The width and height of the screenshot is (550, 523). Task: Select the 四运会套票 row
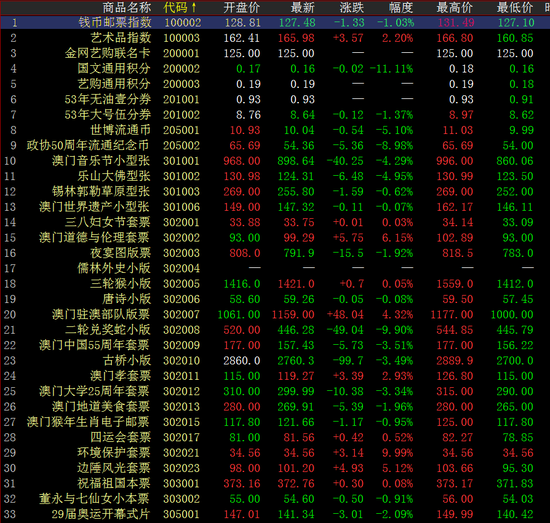click(x=275, y=437)
